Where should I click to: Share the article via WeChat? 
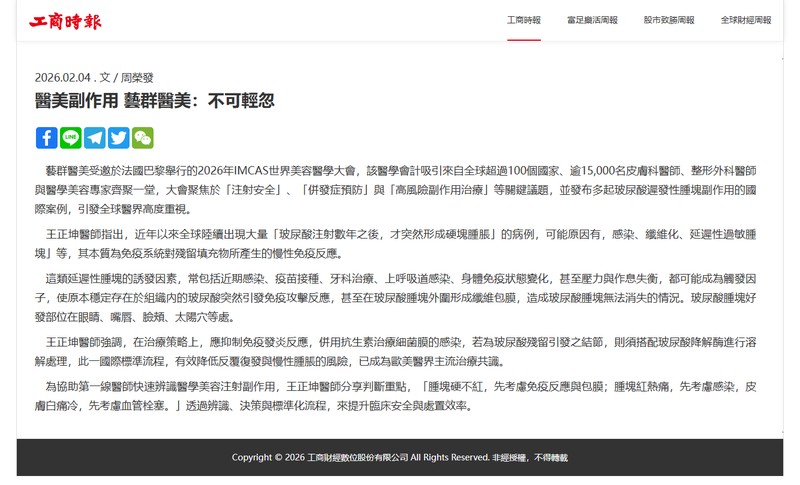point(142,138)
